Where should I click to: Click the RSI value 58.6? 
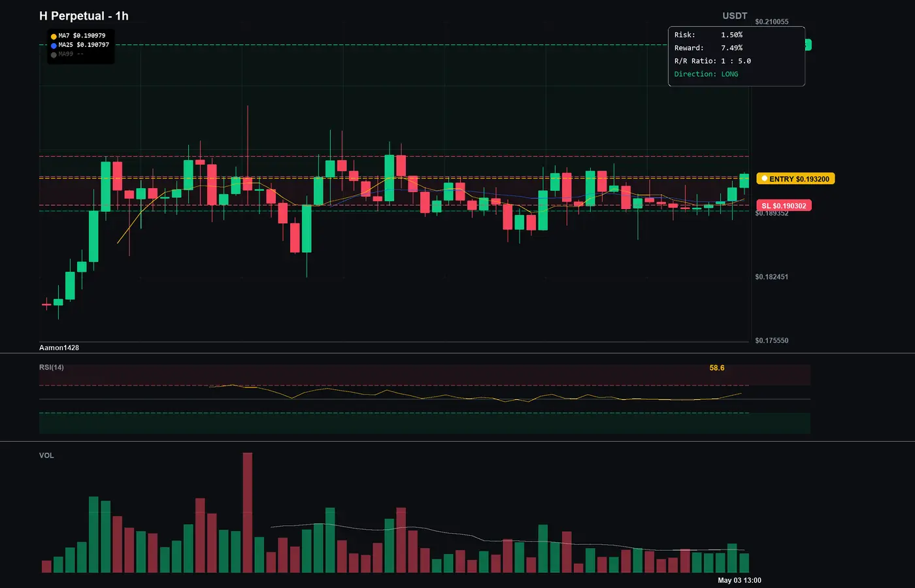tap(717, 368)
